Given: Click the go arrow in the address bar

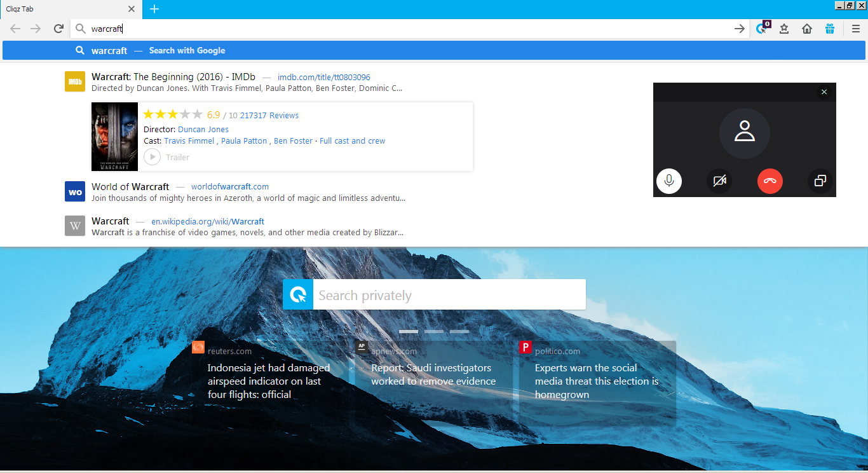Looking at the screenshot, I should (x=740, y=29).
